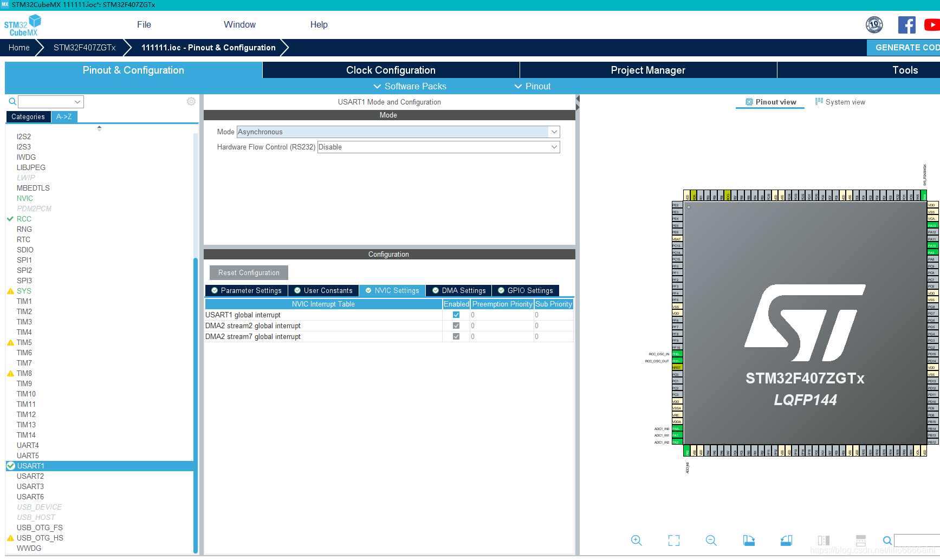The width and height of the screenshot is (940, 560).
Task: Switch to Project Manager tab
Action: (x=648, y=70)
